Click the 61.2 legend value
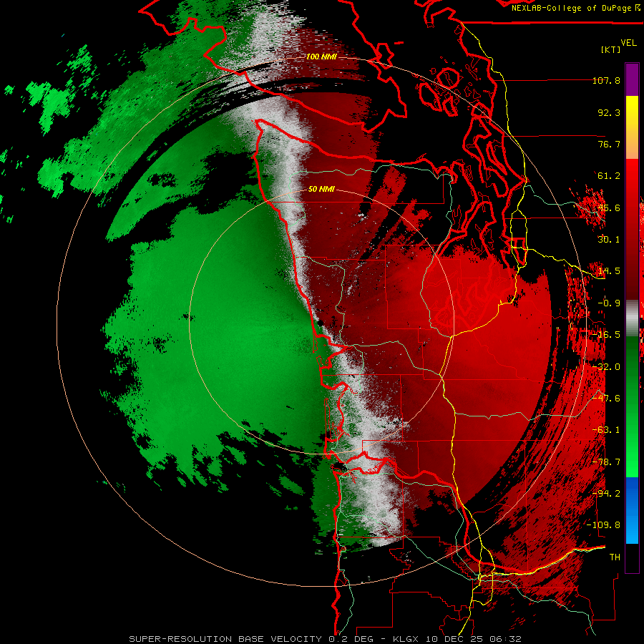 (x=609, y=176)
